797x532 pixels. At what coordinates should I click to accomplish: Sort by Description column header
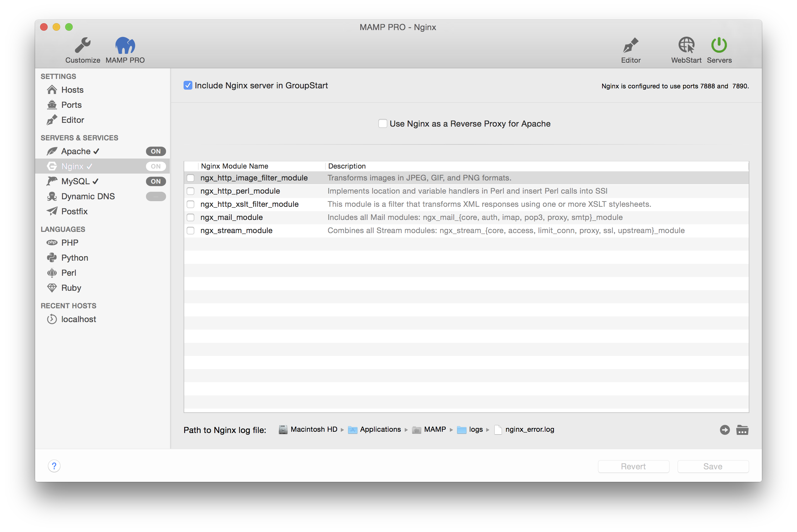[x=347, y=166]
